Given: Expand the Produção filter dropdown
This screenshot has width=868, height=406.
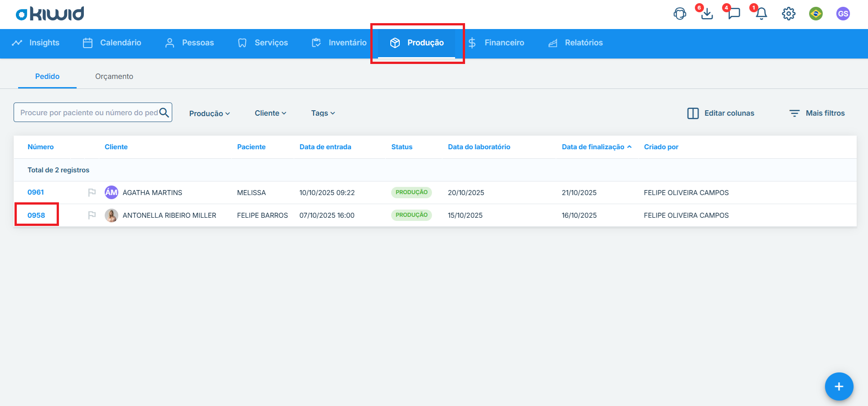Looking at the screenshot, I should pyautogui.click(x=209, y=113).
